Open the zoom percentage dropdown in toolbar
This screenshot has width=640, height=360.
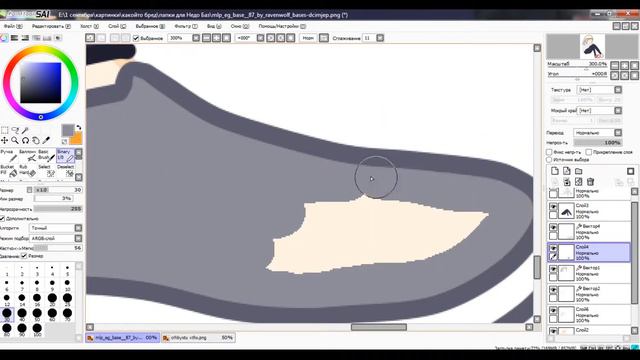coord(196,38)
